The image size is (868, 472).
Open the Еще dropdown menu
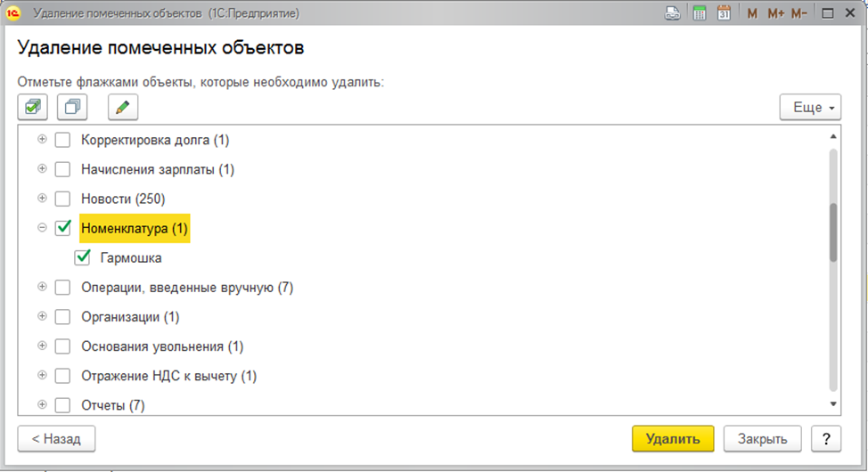click(810, 108)
